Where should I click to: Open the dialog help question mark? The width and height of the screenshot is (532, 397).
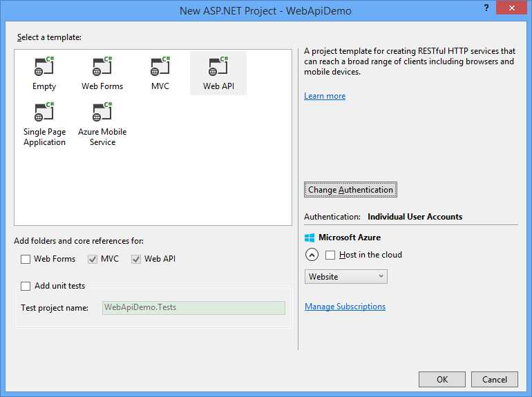[486, 8]
